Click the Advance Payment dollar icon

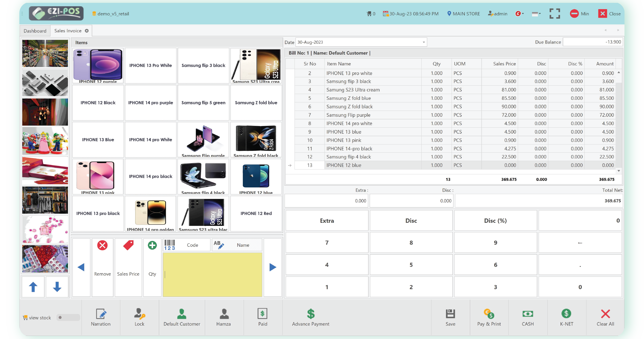click(x=311, y=314)
